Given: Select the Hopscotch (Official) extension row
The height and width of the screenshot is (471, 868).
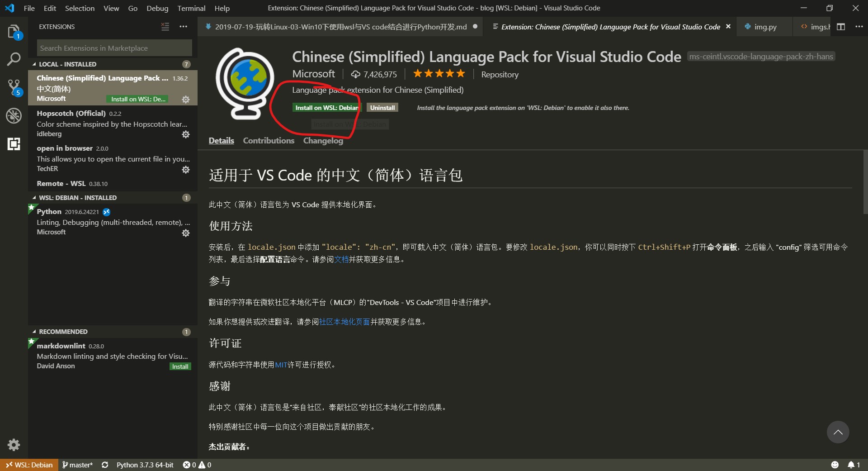Looking at the screenshot, I should click(x=113, y=123).
